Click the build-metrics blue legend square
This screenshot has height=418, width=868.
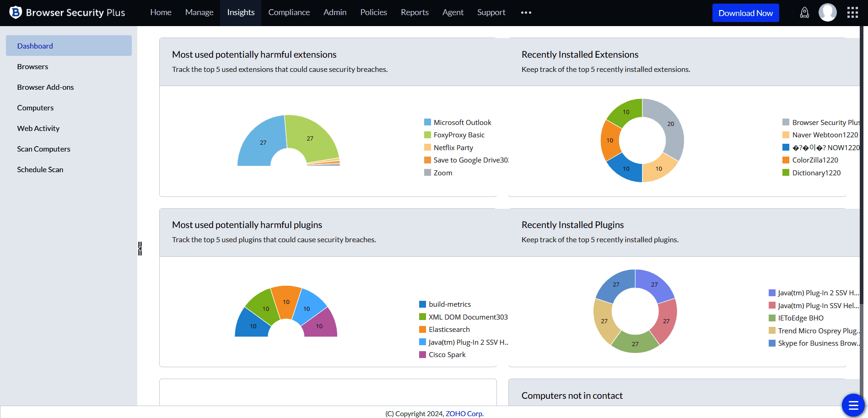(422, 304)
